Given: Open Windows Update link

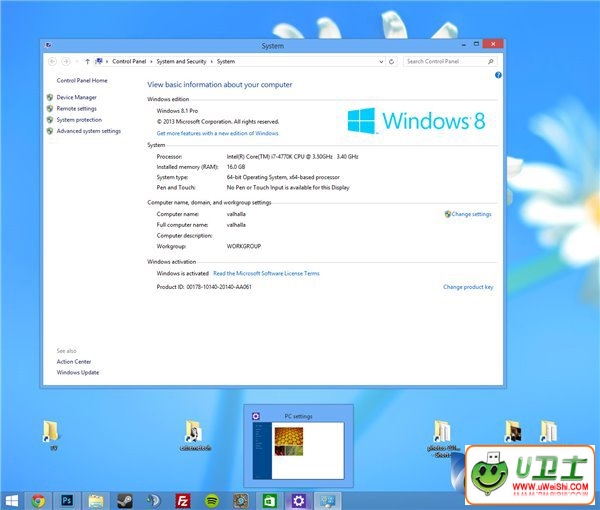Looking at the screenshot, I should pos(78,372).
